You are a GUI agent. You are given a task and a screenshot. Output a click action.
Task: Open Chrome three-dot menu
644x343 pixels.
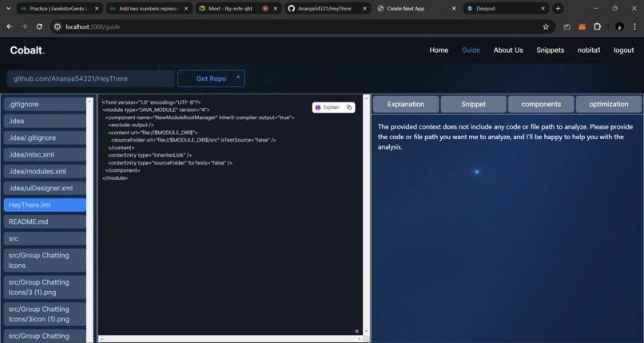point(634,26)
